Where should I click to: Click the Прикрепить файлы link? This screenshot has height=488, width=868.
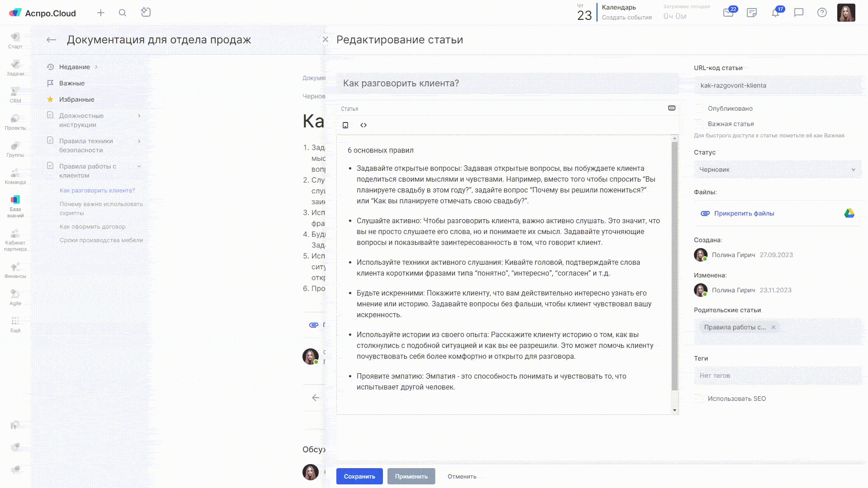744,213
